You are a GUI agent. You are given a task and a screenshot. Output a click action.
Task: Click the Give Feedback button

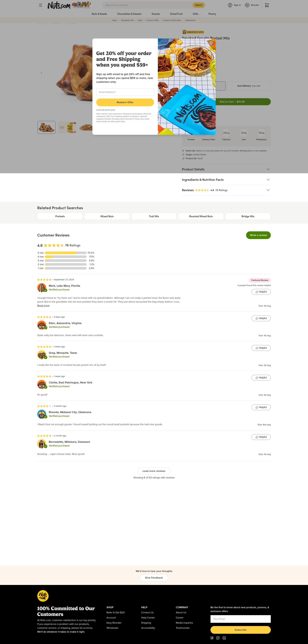point(154,578)
